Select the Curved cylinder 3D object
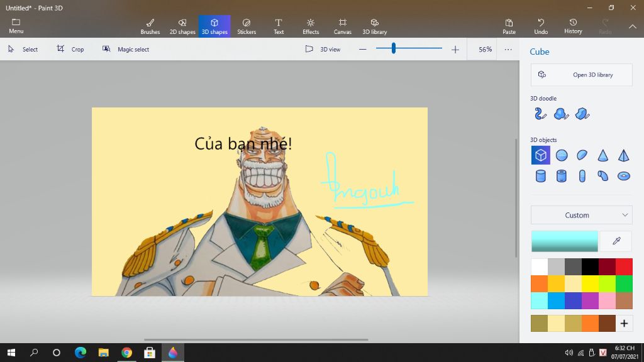This screenshot has width=644, height=362. [x=603, y=176]
